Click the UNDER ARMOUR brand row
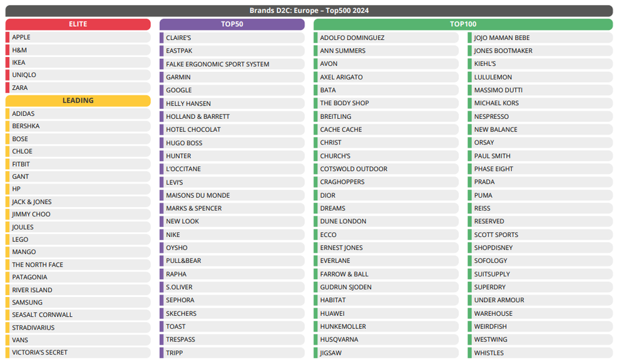Image resolution: width=619 pixels, height=364 pixels. point(540,300)
